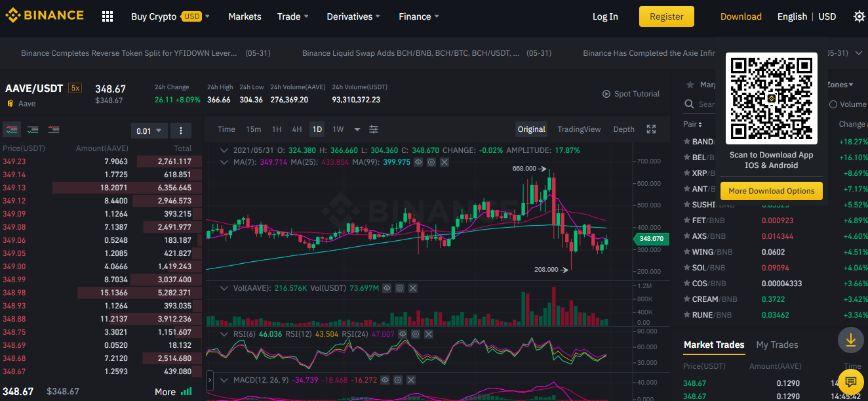The image size is (868, 401).
Task: Expand the Derivatives dropdown menu
Action: click(354, 16)
